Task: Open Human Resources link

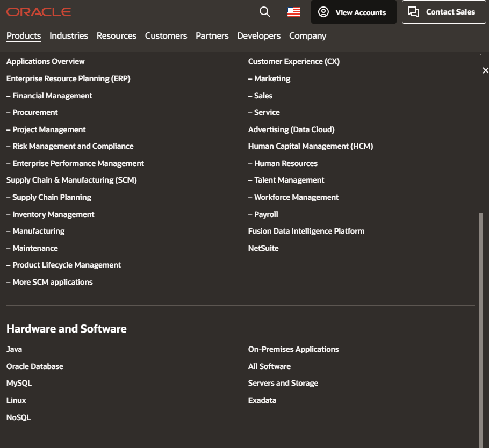Action: coord(283,163)
